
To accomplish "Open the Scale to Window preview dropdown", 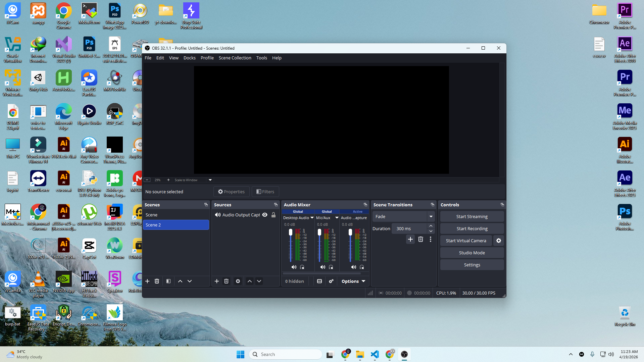I will (210, 180).
